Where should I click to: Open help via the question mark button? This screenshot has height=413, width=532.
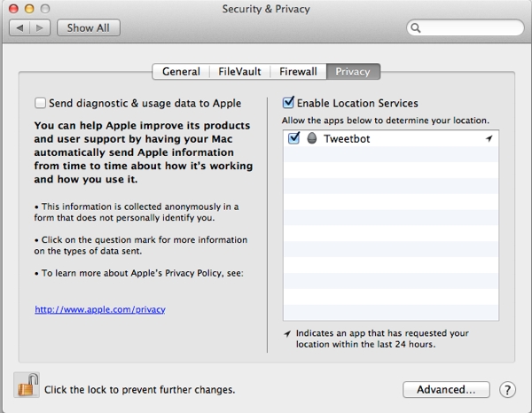pyautogui.click(x=507, y=390)
